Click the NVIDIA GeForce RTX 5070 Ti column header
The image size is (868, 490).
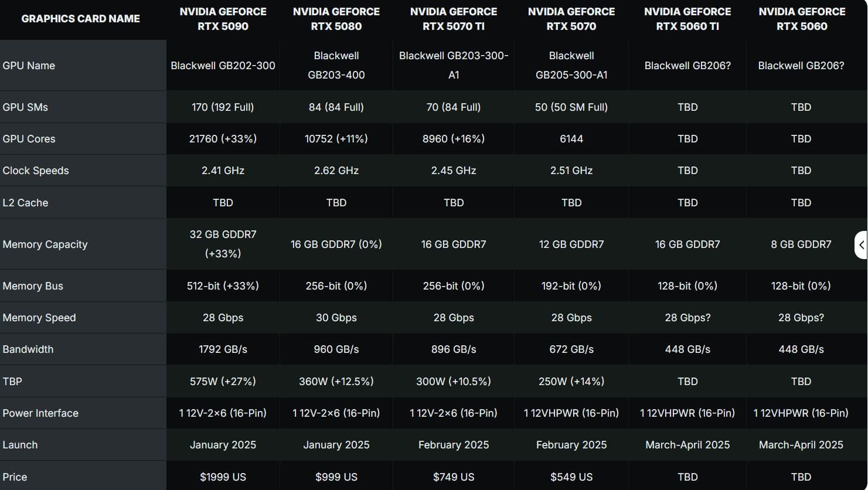[x=454, y=19]
